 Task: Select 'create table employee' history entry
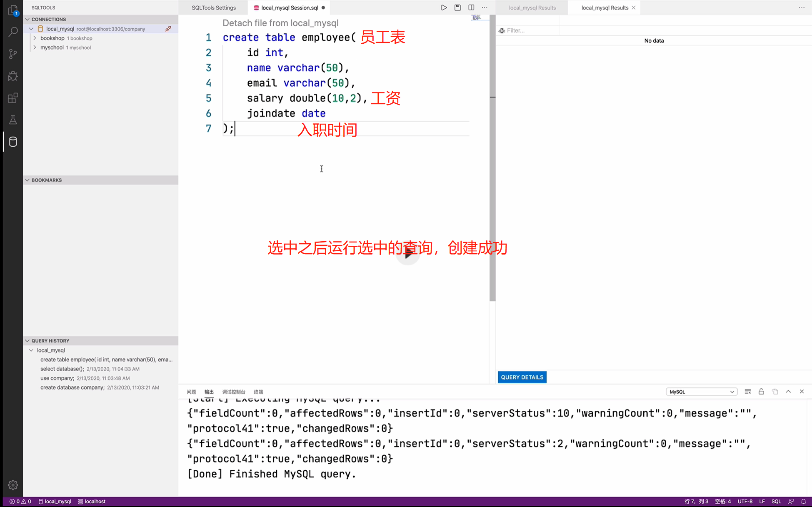click(x=106, y=360)
